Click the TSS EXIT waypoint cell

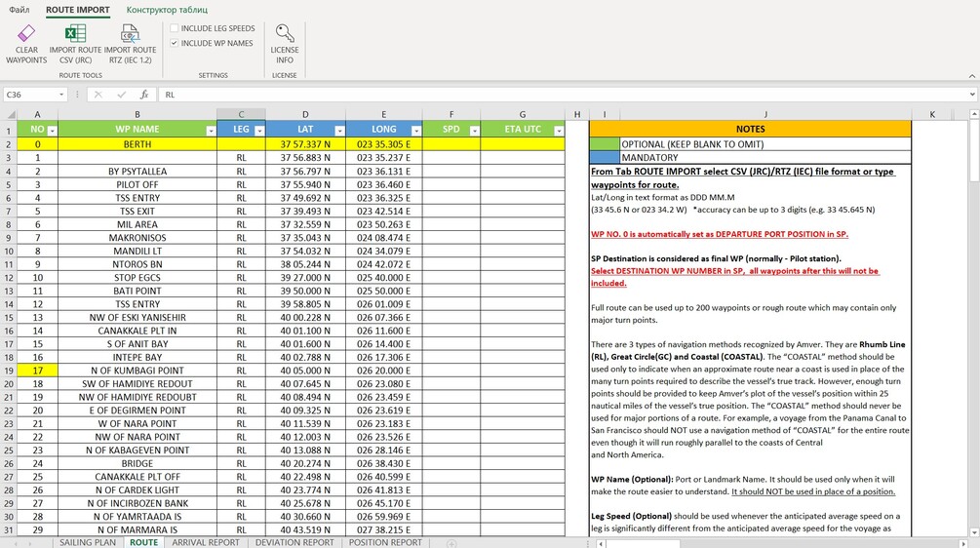[137, 212]
